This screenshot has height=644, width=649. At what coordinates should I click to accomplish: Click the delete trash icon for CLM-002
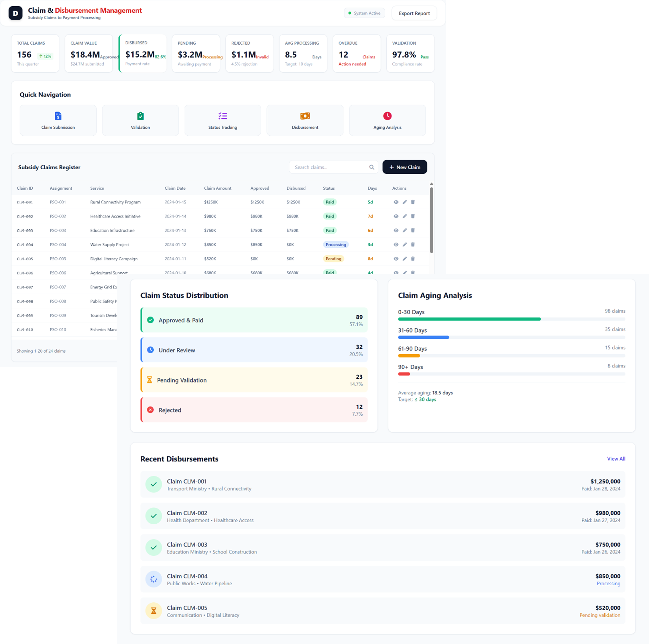tap(413, 216)
